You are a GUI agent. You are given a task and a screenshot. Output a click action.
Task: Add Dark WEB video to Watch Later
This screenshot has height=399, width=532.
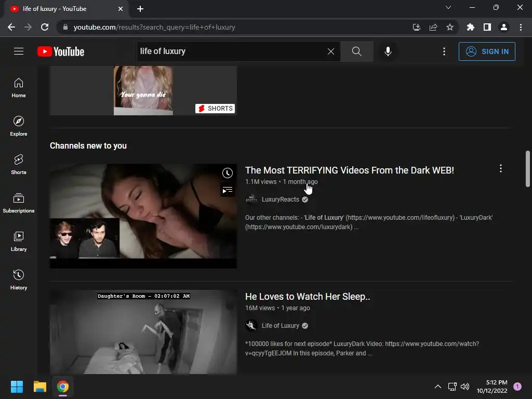[228, 173]
